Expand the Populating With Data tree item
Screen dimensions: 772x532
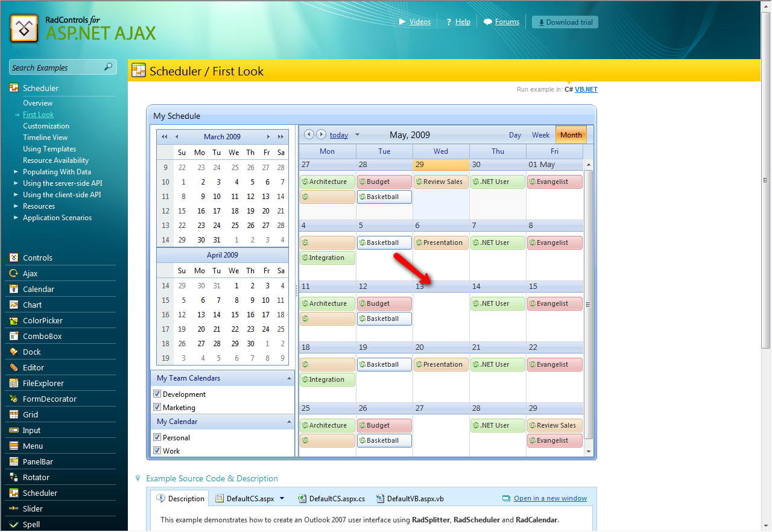click(x=16, y=172)
